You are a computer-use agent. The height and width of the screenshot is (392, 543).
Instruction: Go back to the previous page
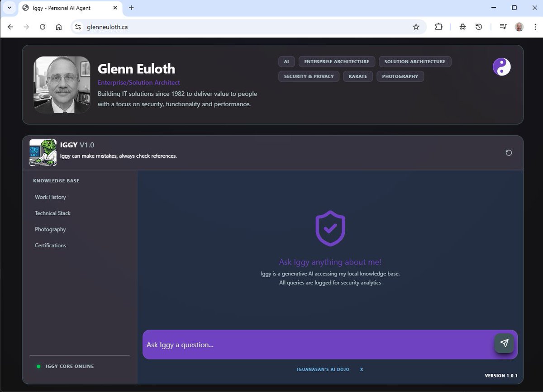coord(10,27)
